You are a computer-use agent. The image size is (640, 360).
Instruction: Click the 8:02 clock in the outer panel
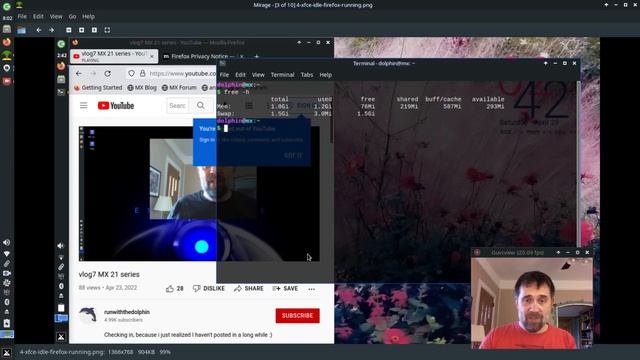7,18
